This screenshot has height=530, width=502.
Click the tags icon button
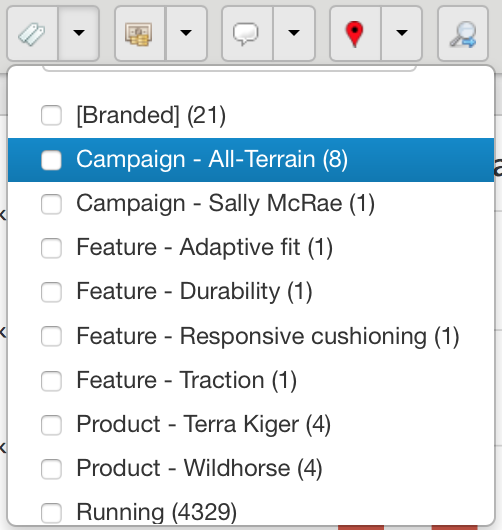pos(32,33)
